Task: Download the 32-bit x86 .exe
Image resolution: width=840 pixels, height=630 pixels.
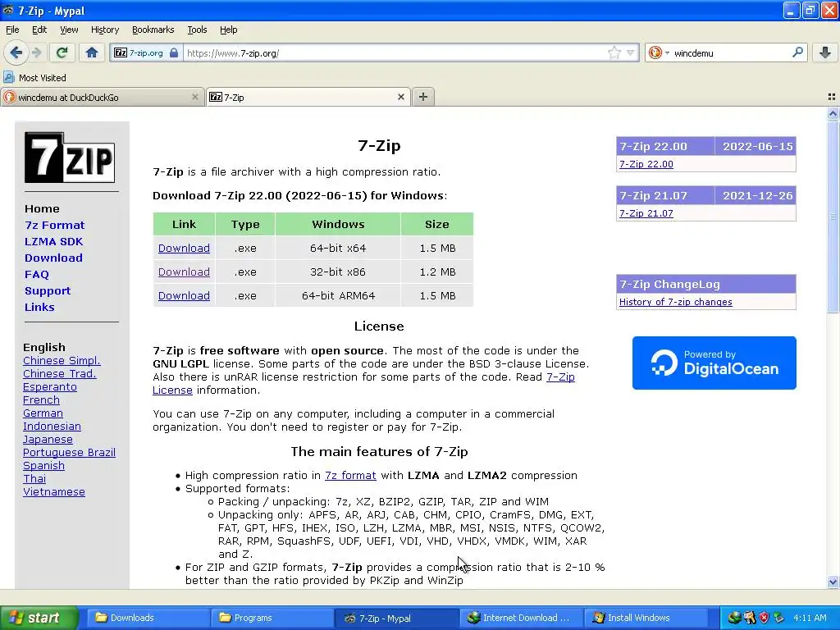Action: point(184,272)
